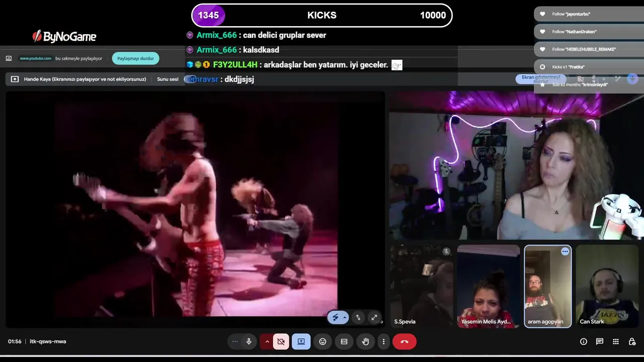The width and height of the screenshot is (644, 362).
Task: Click the F3Y2ULL4H chat username
Action: coord(235,65)
